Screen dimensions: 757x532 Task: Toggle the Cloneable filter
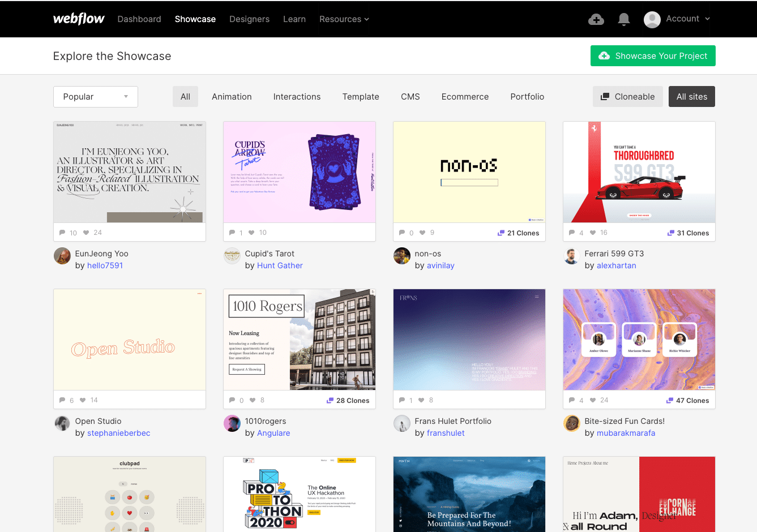tap(628, 97)
